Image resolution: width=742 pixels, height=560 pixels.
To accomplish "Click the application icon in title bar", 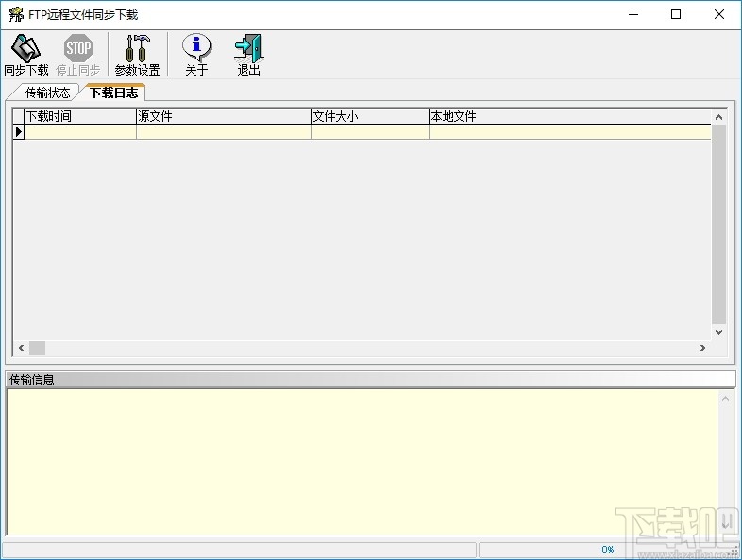I will pos(16,15).
